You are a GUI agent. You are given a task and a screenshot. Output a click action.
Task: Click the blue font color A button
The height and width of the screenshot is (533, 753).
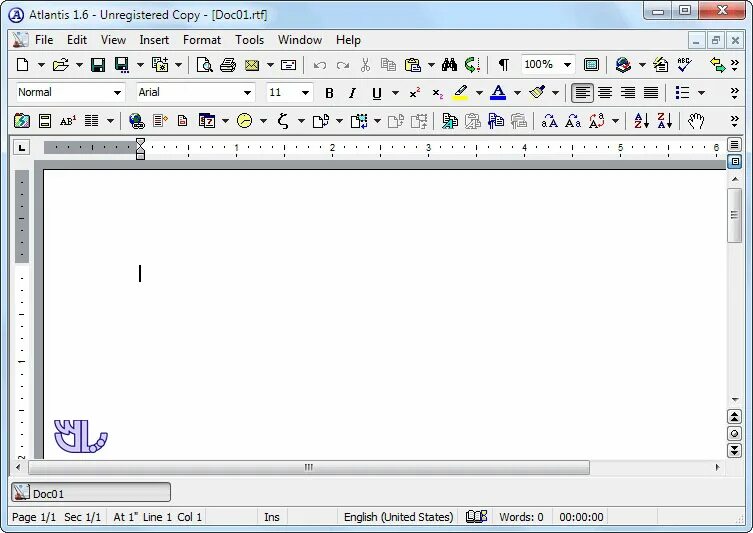coord(498,93)
